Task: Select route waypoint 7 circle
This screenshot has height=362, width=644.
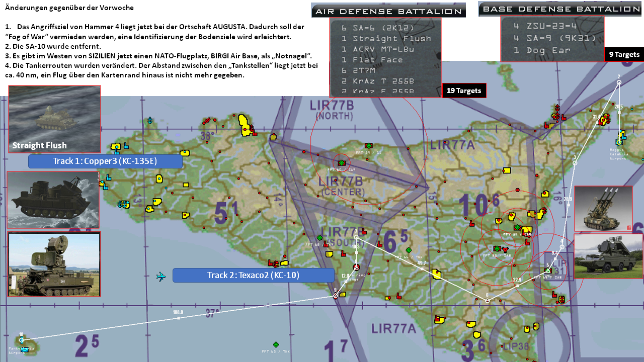Action: pos(356,237)
